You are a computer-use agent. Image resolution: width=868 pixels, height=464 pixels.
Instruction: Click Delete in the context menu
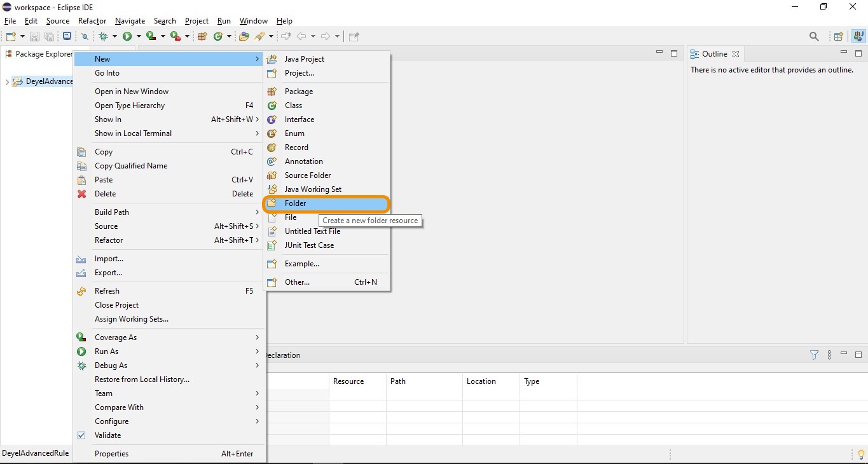(170, 194)
